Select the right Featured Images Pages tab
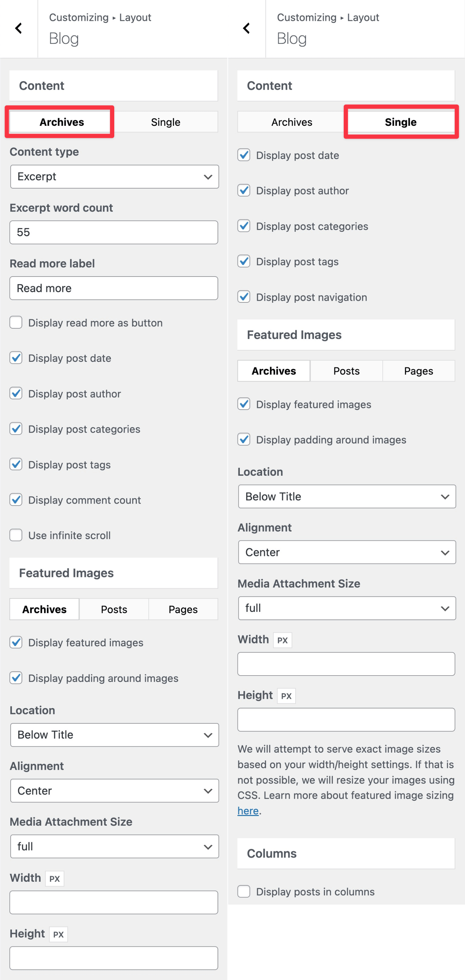The width and height of the screenshot is (465, 980). pos(418,371)
